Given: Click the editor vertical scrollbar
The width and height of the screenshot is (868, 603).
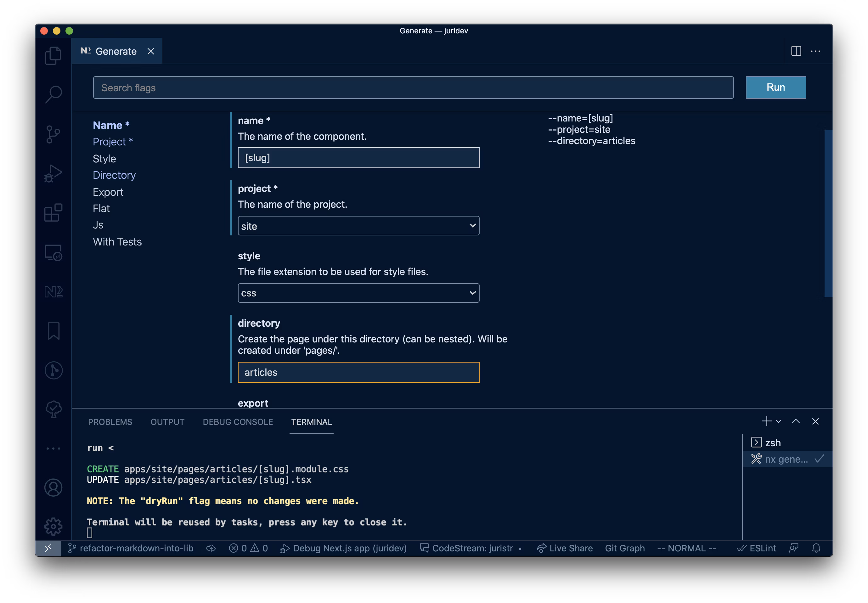Looking at the screenshot, I should pos(828,213).
